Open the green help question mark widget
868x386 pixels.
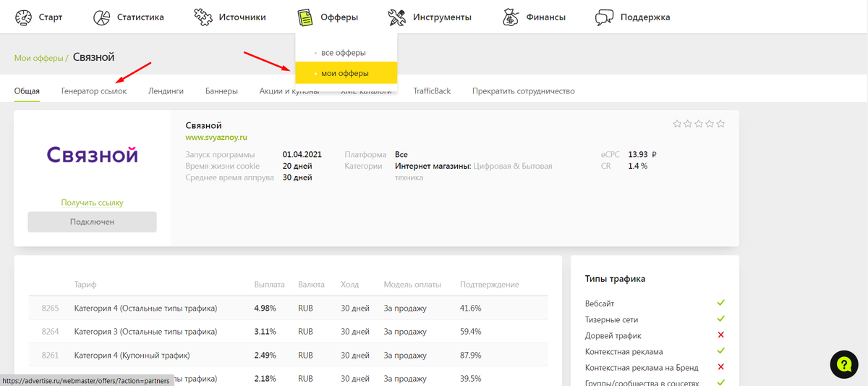click(843, 364)
